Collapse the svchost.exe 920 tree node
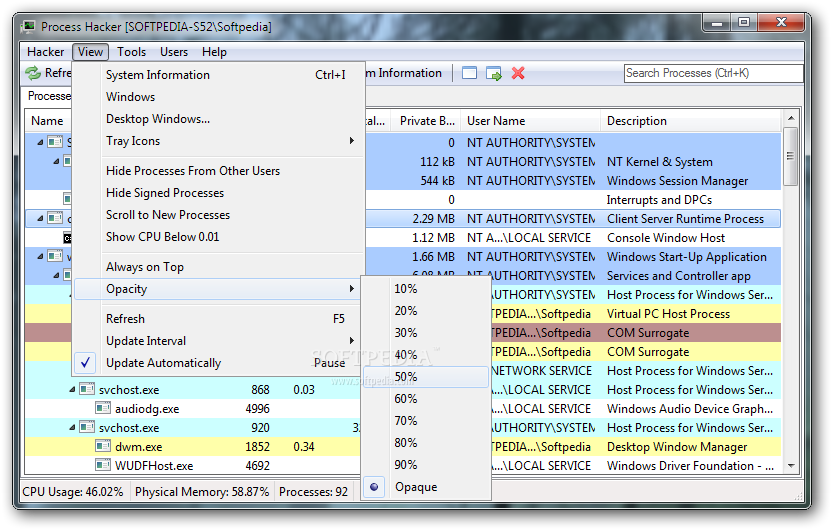Viewport: 832px width, 530px height. [x=72, y=427]
